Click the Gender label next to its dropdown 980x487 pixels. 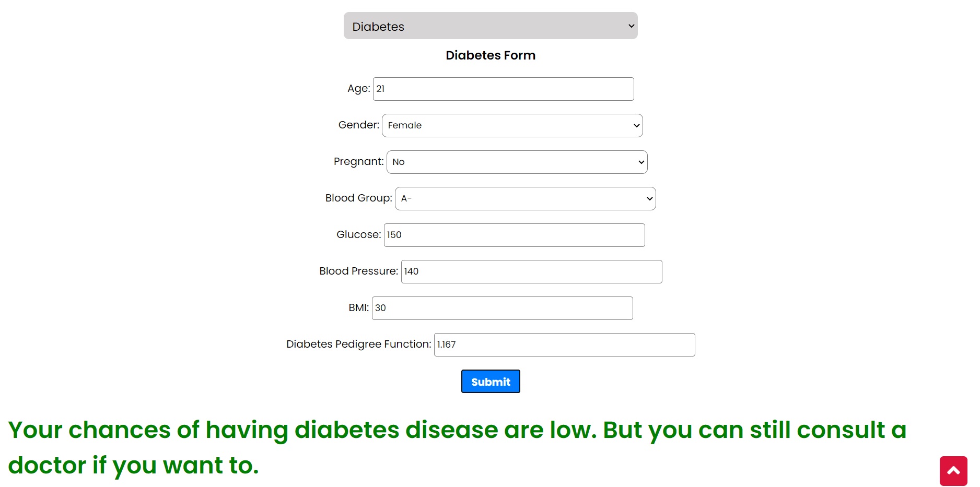(358, 125)
